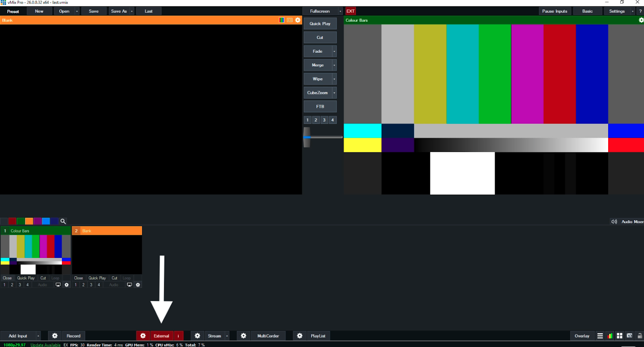Screen dimensions: 644x347
Task: Toggle Audio on the Blank input
Action: coord(114,285)
